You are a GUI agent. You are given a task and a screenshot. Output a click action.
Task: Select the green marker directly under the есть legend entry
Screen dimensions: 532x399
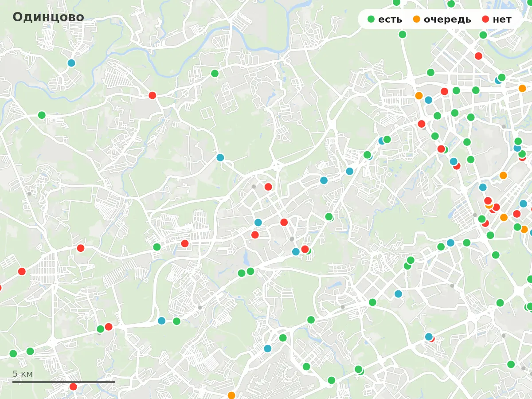pyautogui.click(x=403, y=35)
